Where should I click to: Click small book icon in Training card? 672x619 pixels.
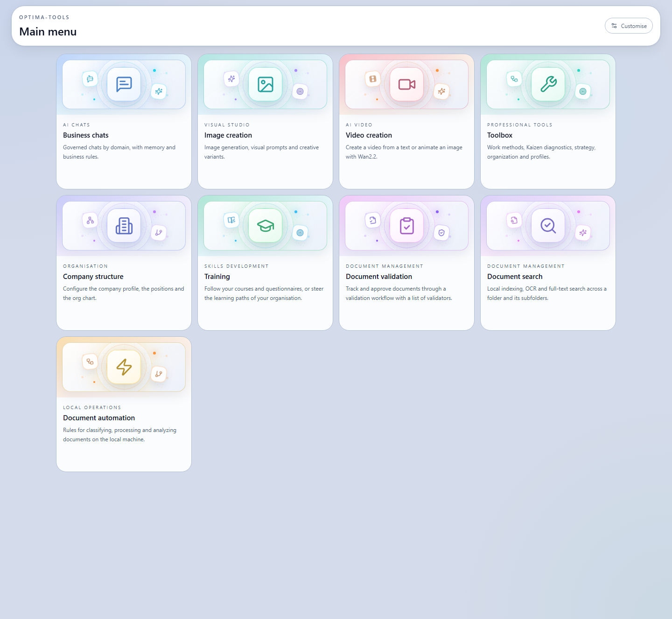231,220
